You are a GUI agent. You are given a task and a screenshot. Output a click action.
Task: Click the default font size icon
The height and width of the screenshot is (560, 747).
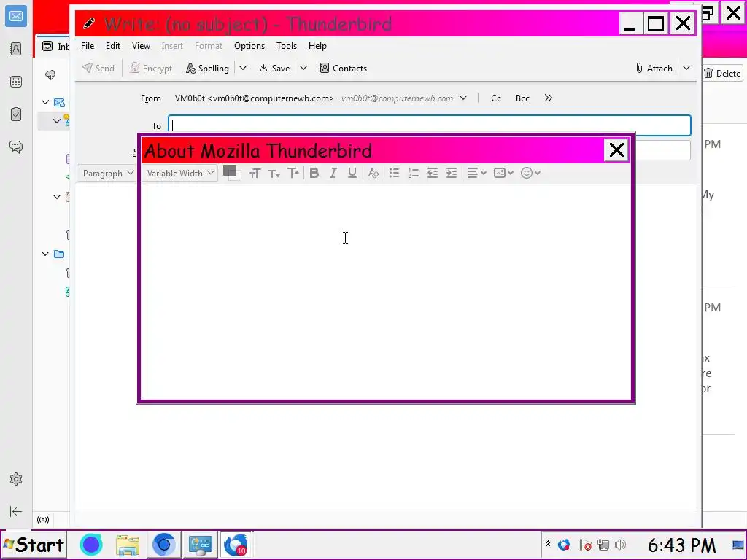(255, 174)
